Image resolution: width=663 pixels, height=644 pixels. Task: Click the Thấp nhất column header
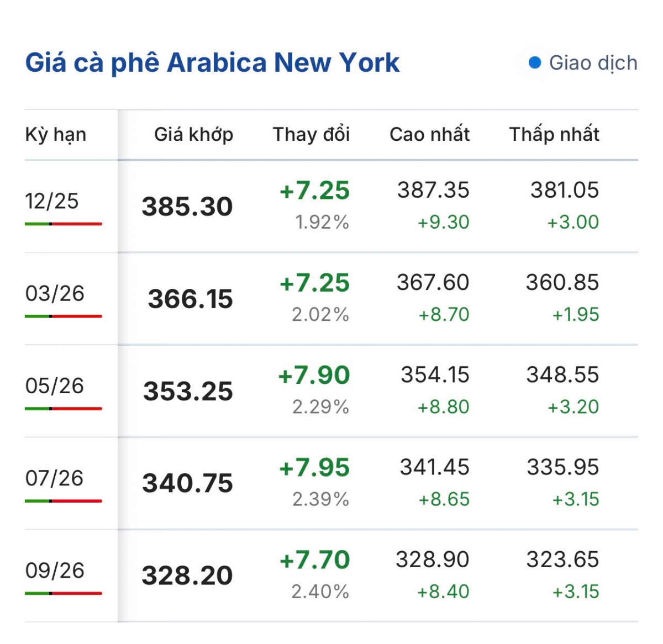click(554, 134)
